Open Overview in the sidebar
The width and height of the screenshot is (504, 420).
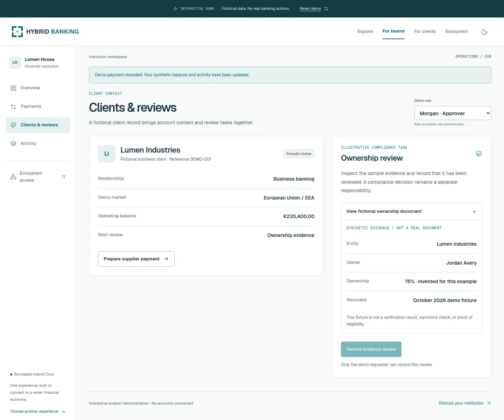tap(38, 88)
